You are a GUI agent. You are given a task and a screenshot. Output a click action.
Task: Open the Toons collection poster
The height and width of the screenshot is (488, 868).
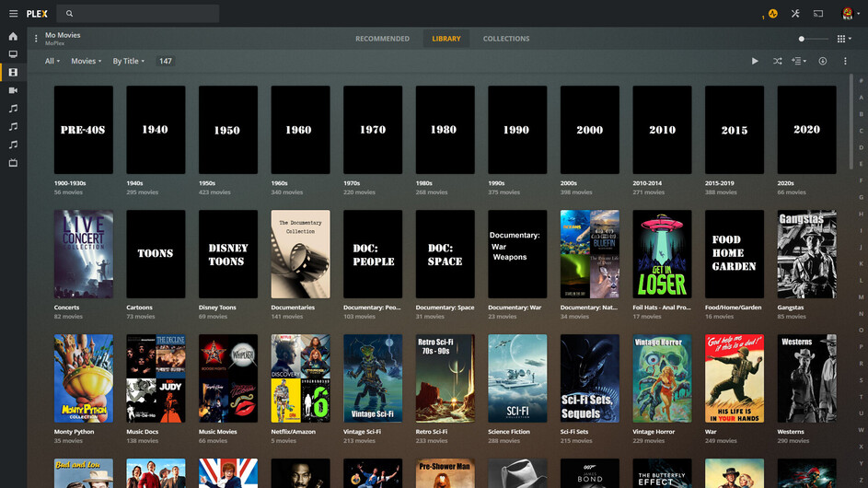[x=156, y=254]
